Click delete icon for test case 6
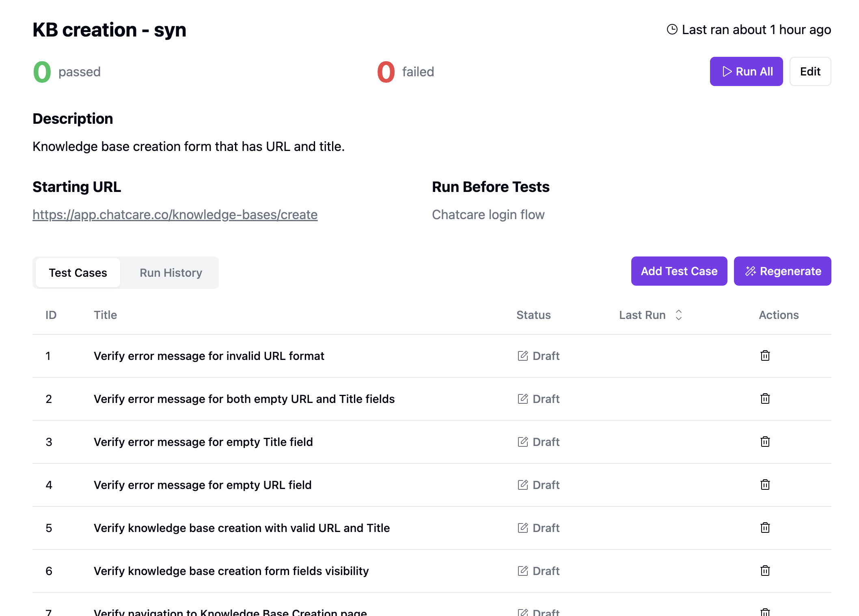The width and height of the screenshot is (859, 616). click(765, 570)
